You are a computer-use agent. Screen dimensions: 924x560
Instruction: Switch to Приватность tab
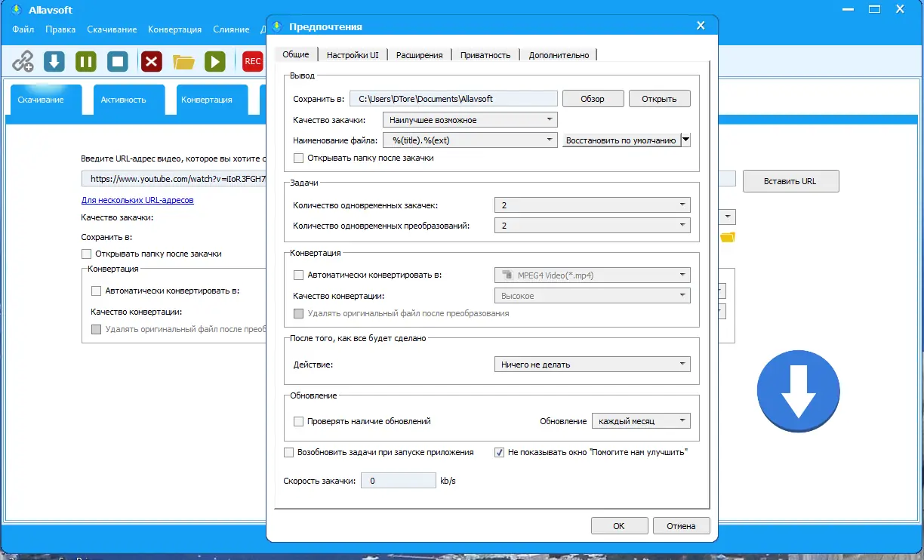point(485,55)
